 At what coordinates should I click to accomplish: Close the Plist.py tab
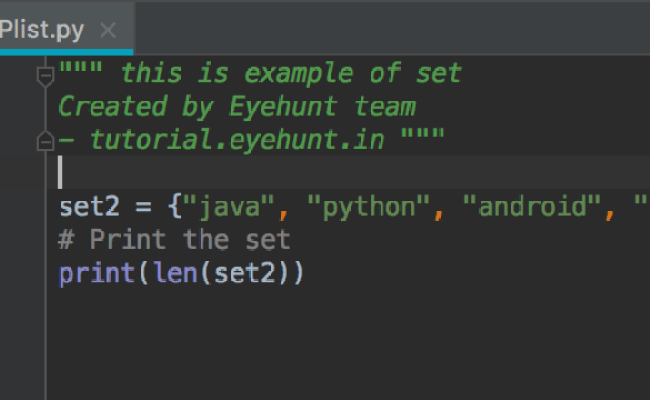tap(108, 30)
